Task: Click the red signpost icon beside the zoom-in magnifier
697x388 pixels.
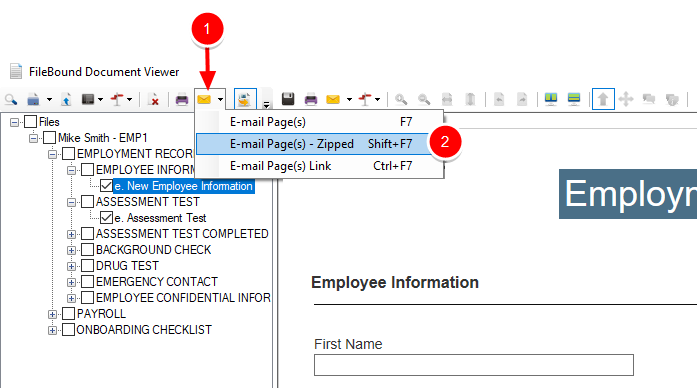Action: point(365,99)
